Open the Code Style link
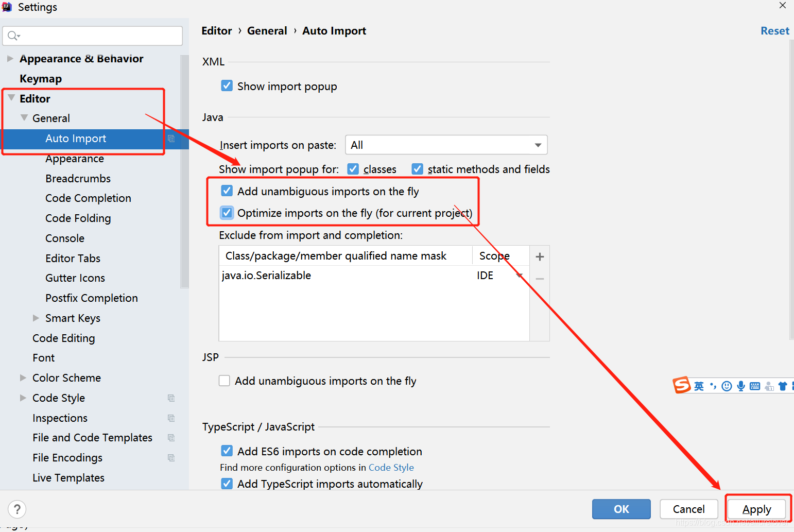The height and width of the screenshot is (532, 794). pyautogui.click(x=391, y=468)
